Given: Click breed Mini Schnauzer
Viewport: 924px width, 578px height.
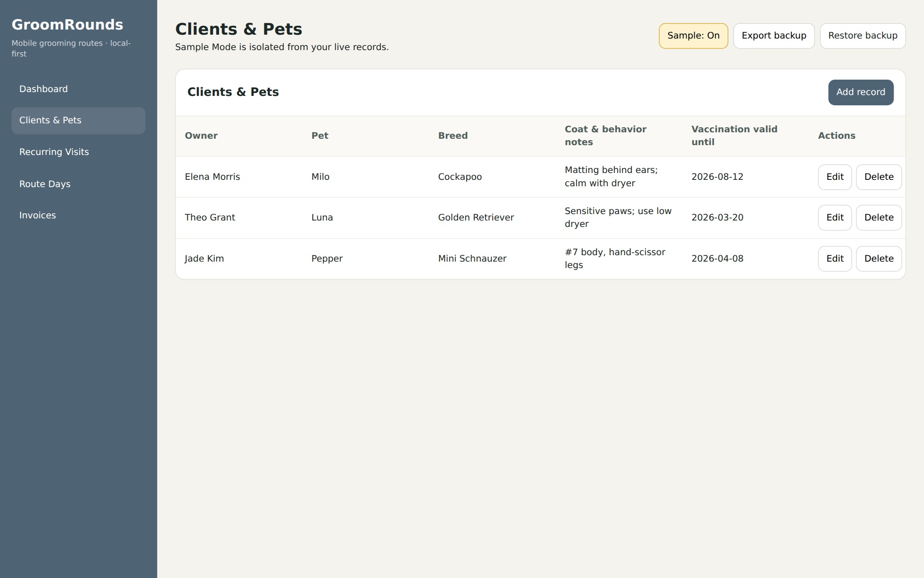Looking at the screenshot, I should tap(472, 259).
